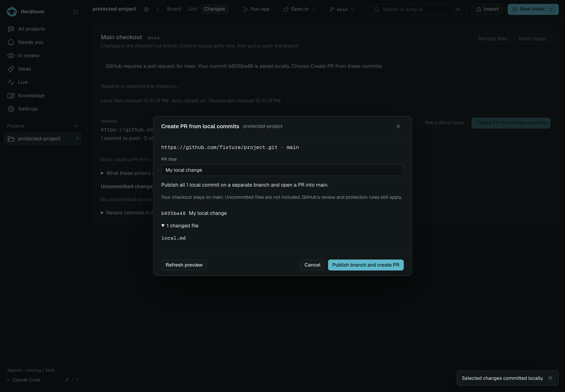Open the Live activity view
565x392 pixels.
pyautogui.click(x=43, y=82)
